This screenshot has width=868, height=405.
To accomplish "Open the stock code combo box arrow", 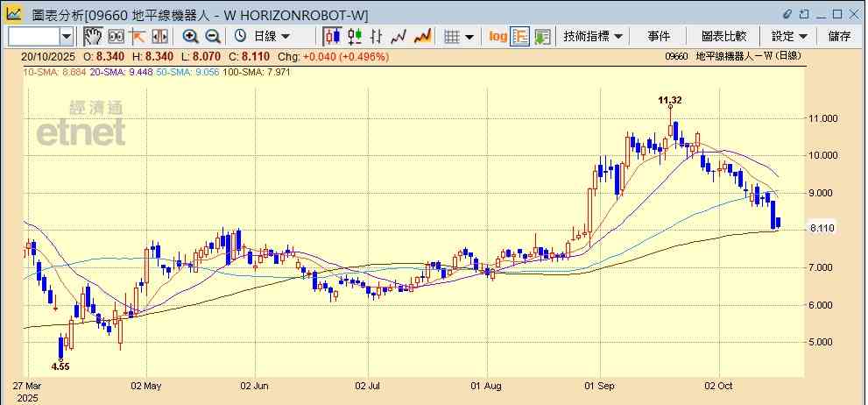I will tap(67, 36).
